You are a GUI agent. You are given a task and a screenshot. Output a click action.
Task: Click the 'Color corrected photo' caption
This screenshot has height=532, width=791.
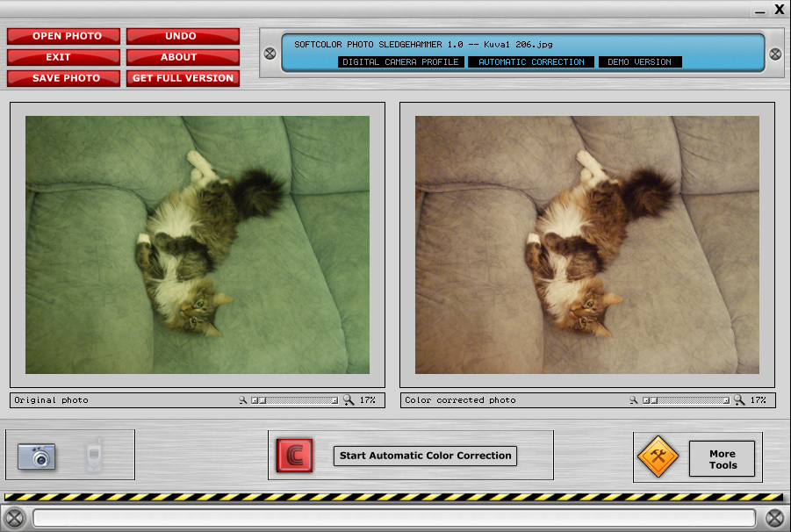coord(460,400)
